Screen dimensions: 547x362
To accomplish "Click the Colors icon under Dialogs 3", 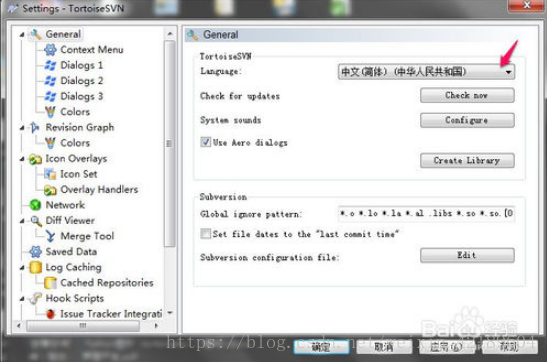I will pos(50,112).
